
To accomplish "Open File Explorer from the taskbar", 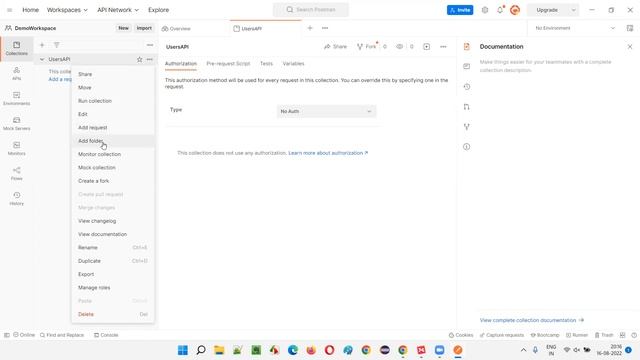I will pyautogui.click(x=219, y=350).
